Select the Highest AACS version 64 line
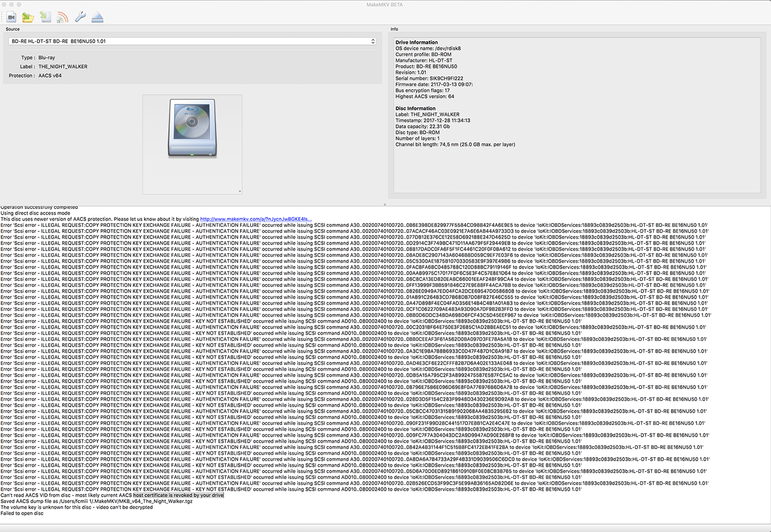 [425, 97]
